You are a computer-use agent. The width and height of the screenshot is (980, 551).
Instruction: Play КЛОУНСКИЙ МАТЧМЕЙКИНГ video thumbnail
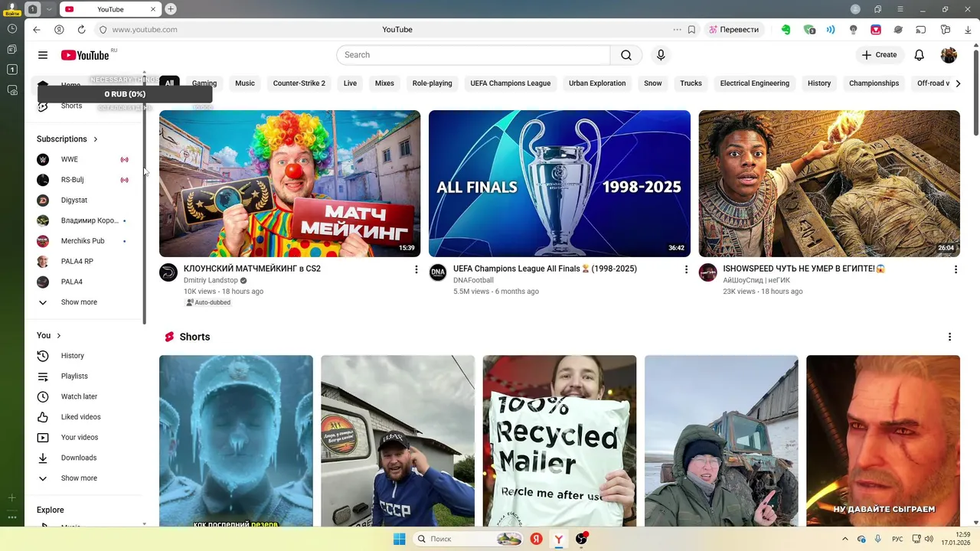pyautogui.click(x=289, y=184)
